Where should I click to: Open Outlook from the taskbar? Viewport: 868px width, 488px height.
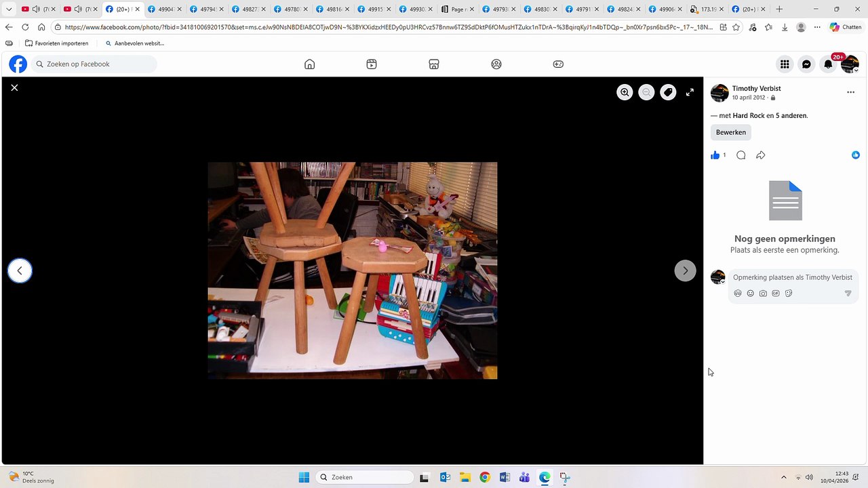coord(445,477)
